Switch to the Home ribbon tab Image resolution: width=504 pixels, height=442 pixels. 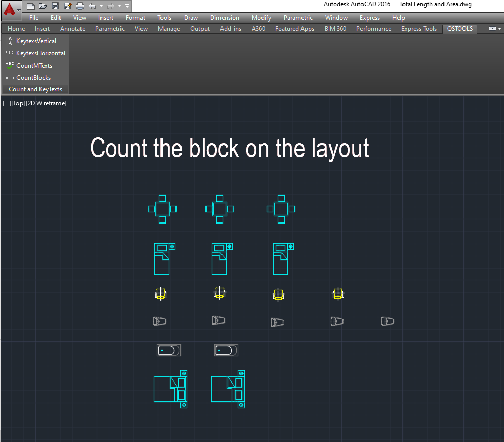[x=16, y=29]
